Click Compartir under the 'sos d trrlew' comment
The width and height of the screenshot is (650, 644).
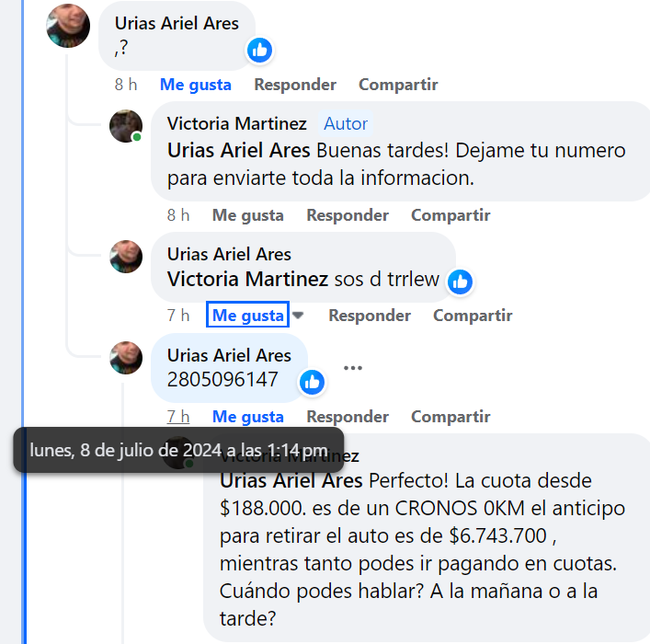coord(473,316)
